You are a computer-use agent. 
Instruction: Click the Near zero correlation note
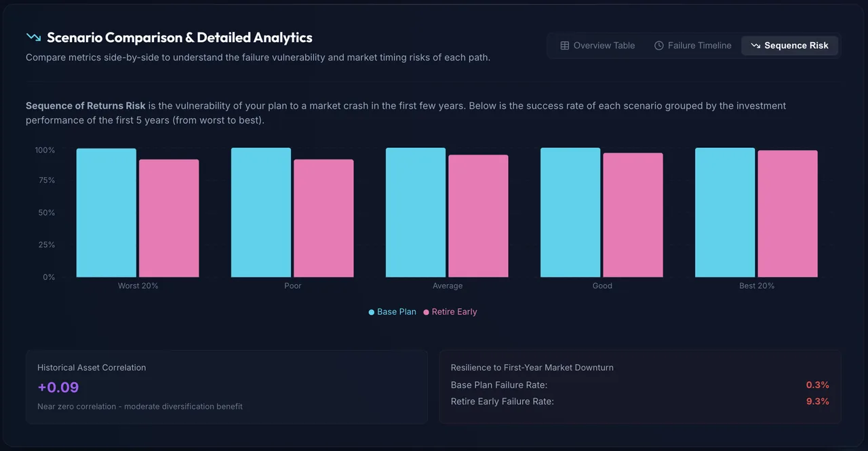point(140,406)
